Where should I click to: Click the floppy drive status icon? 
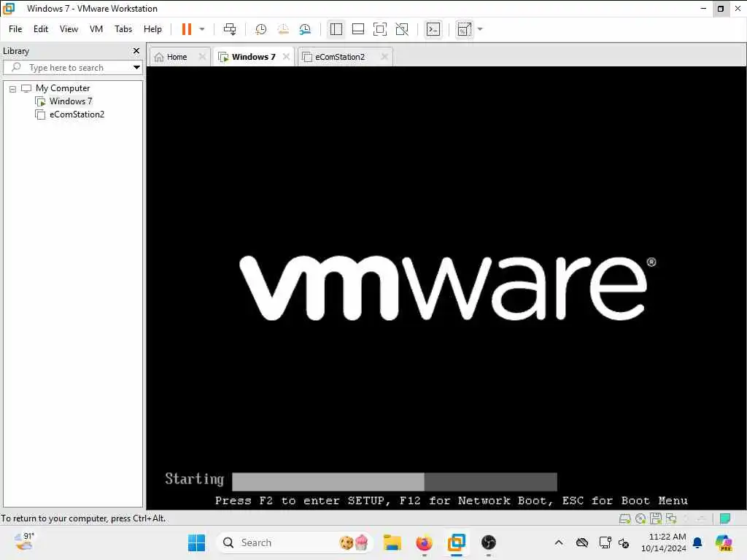coord(656,518)
